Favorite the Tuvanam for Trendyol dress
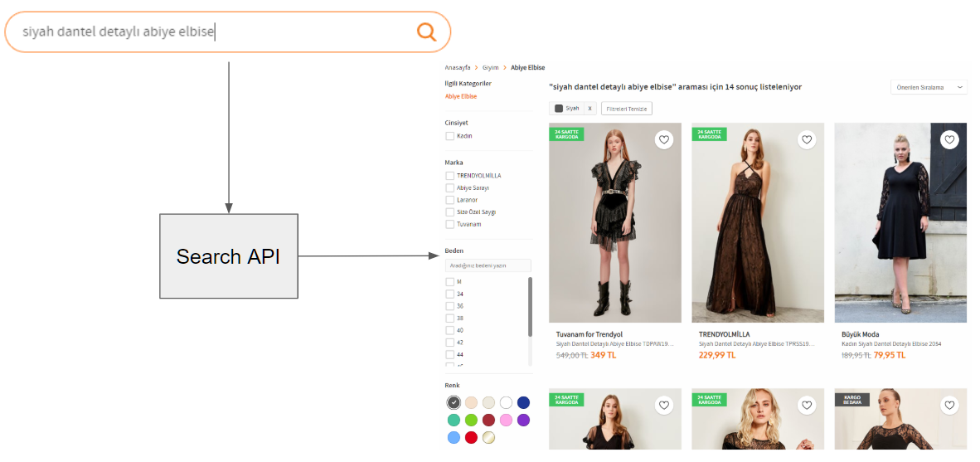 coord(664,140)
